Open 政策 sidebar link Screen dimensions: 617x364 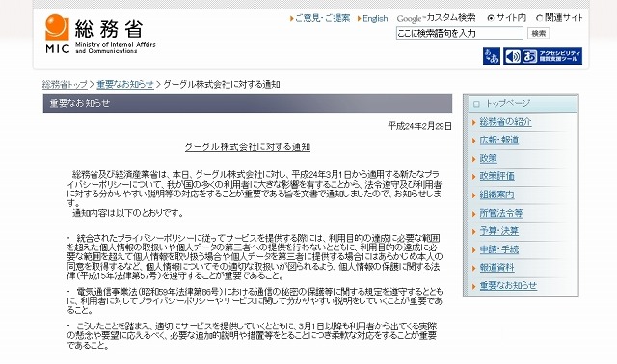pos(489,159)
